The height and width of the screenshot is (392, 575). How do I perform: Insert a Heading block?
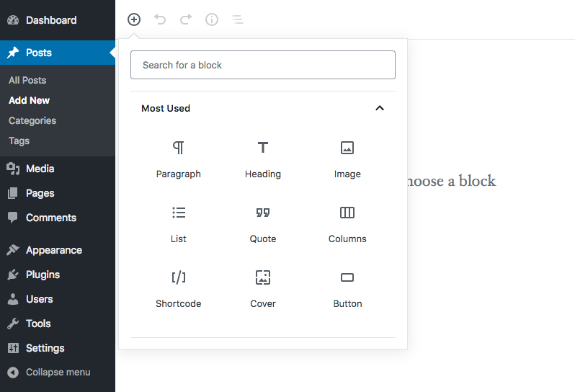[x=263, y=159]
